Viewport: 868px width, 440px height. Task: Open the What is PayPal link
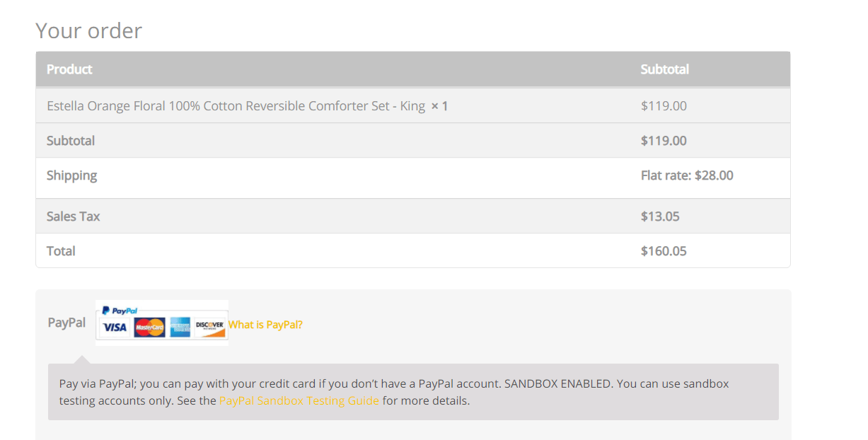coord(265,324)
